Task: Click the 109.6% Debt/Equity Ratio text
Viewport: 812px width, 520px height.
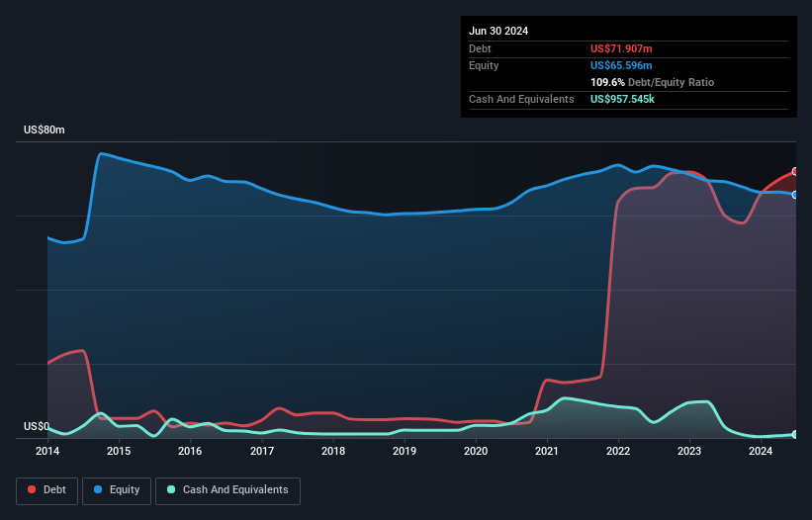Action: pyautogui.click(x=652, y=82)
